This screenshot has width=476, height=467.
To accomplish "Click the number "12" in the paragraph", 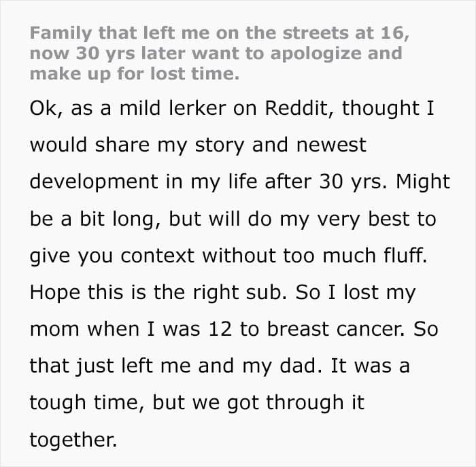I will pyautogui.click(x=220, y=329).
